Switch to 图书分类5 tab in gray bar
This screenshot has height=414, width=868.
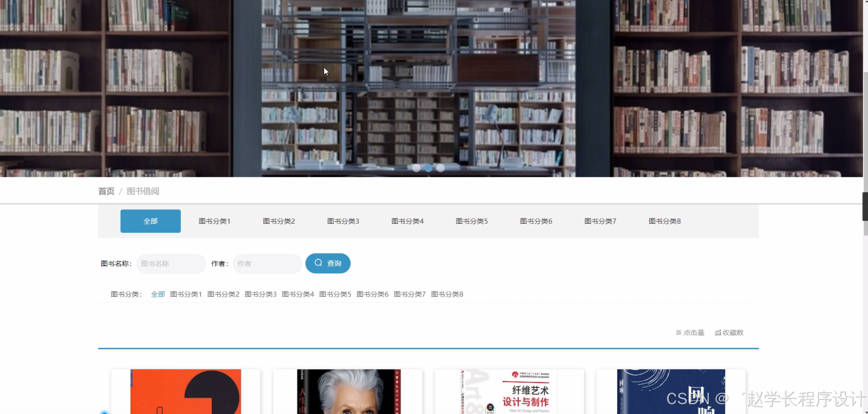point(472,221)
